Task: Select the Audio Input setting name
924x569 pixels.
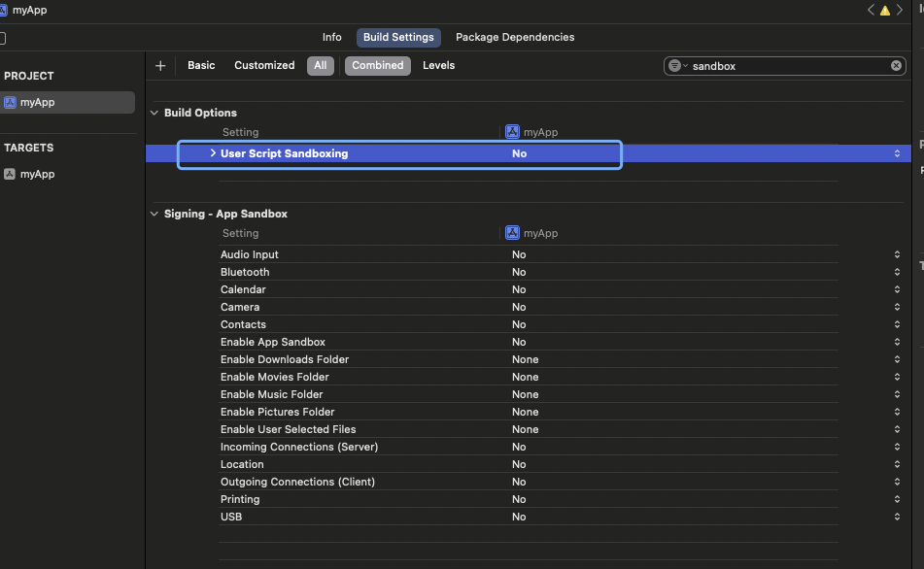Action: point(250,254)
